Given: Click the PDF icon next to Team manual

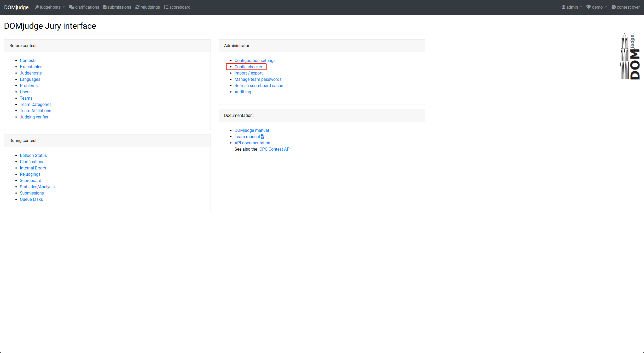Looking at the screenshot, I should tap(263, 136).
